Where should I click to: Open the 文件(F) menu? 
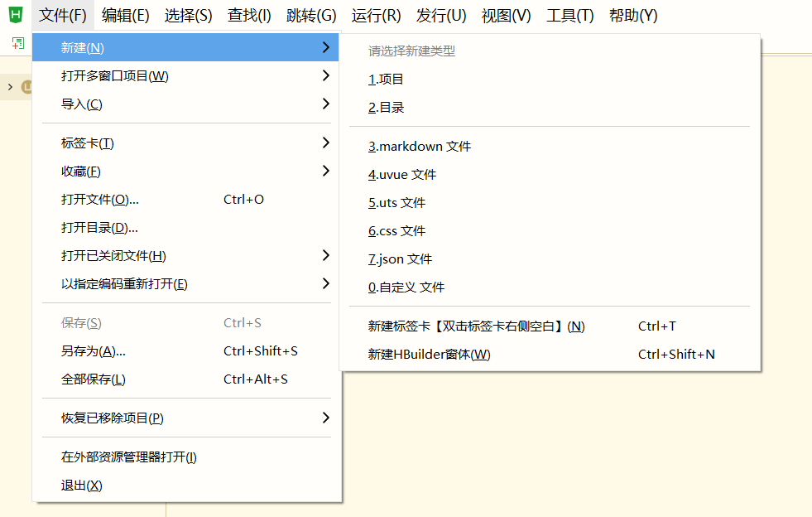[63, 16]
